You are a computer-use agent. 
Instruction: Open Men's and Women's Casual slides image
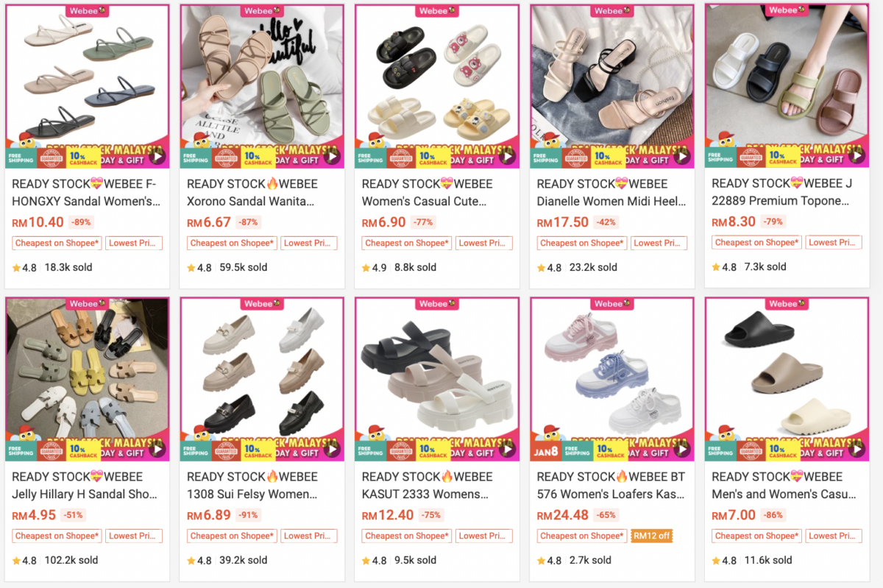(x=787, y=379)
